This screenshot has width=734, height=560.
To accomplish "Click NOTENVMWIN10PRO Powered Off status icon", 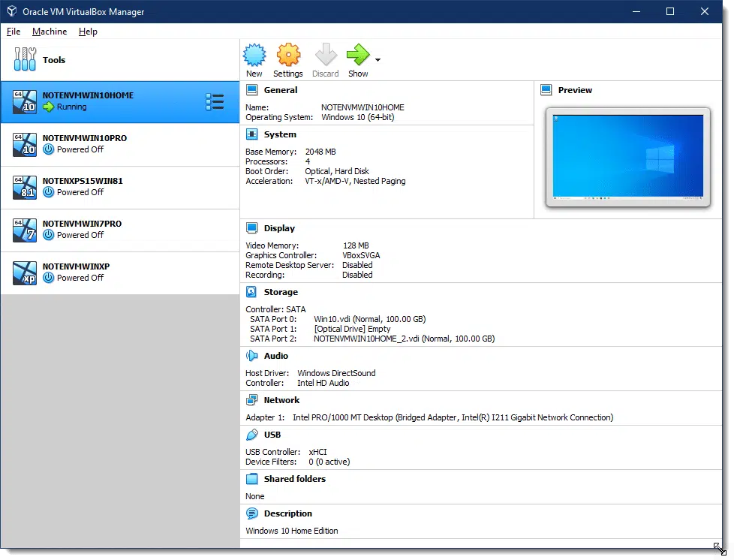I will tap(48, 149).
